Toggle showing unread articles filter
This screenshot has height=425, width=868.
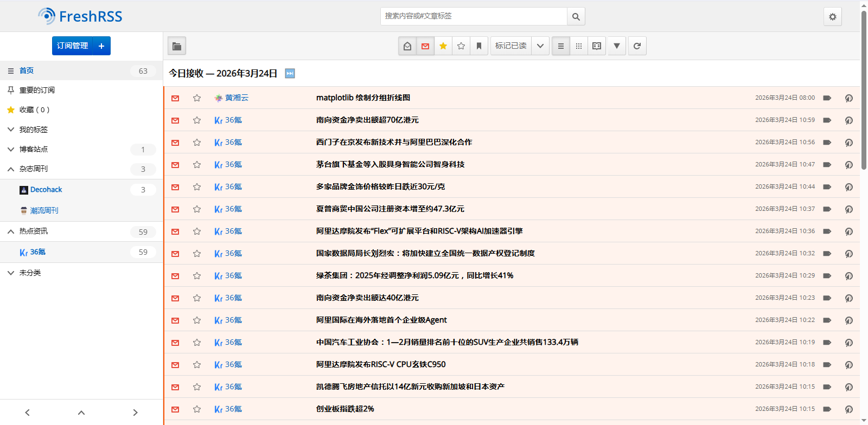(x=425, y=46)
